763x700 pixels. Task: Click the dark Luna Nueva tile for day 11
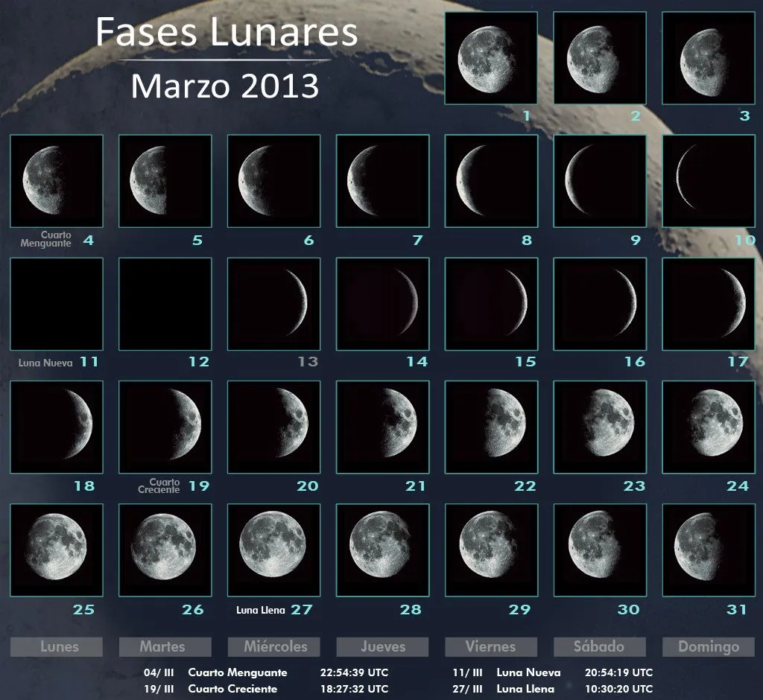click(x=57, y=304)
